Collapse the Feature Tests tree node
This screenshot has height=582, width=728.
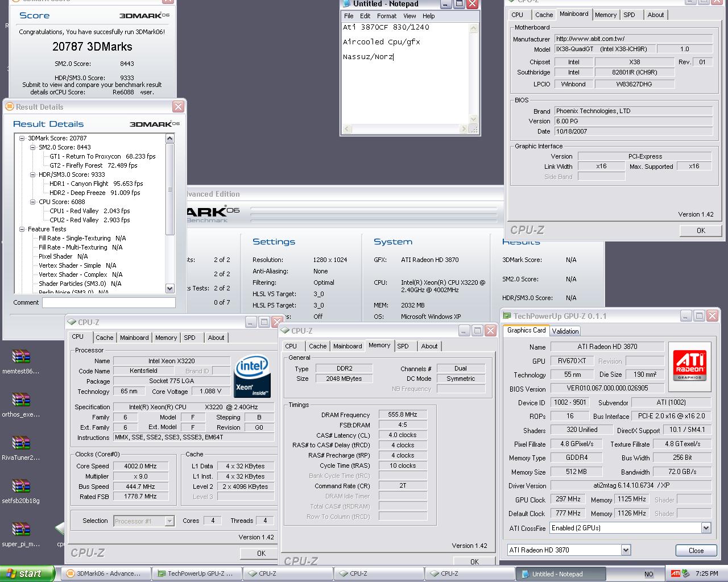[22, 229]
